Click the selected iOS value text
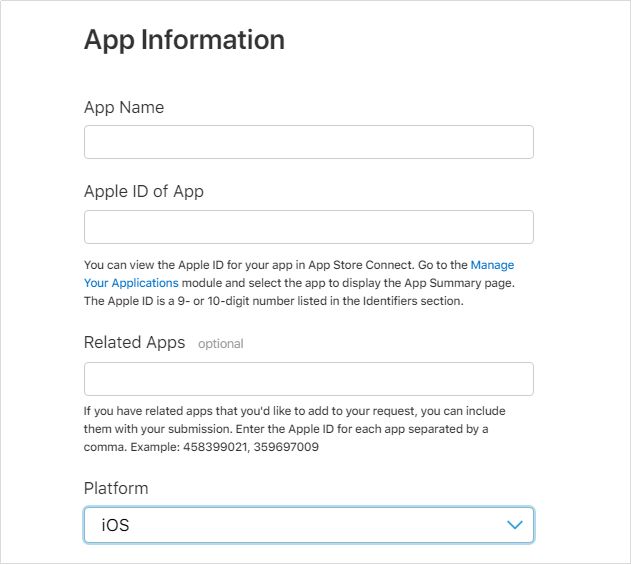The width and height of the screenshot is (631, 565). tap(115, 525)
